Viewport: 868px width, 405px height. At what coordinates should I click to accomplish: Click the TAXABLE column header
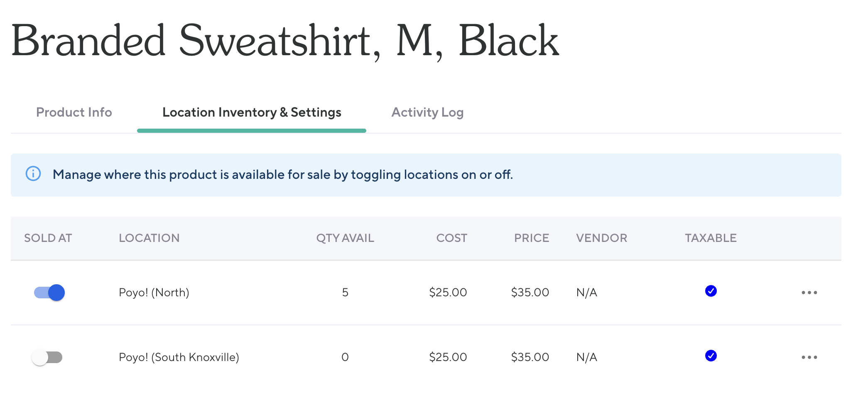(711, 238)
